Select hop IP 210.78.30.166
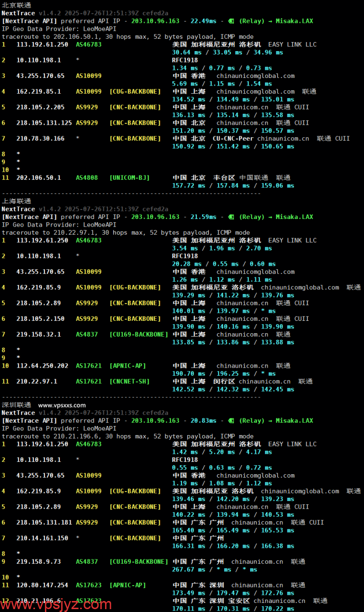364x612 pixels. [x=41, y=139]
